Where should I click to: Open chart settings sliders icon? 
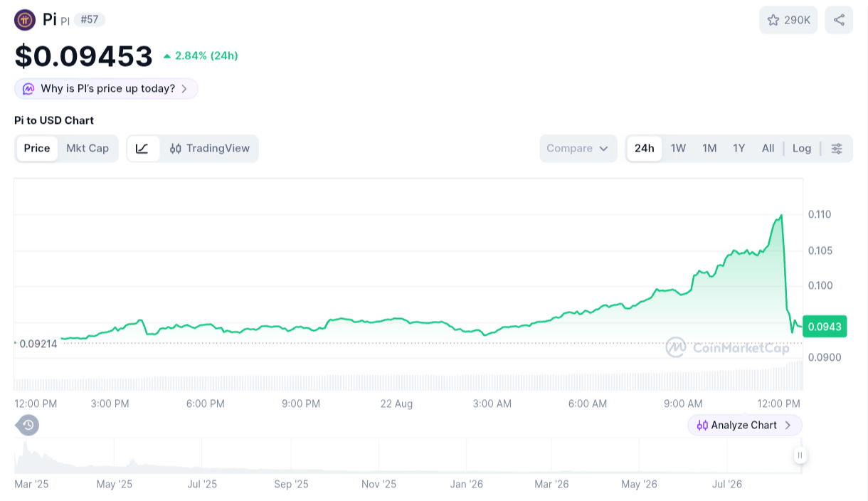(x=837, y=149)
